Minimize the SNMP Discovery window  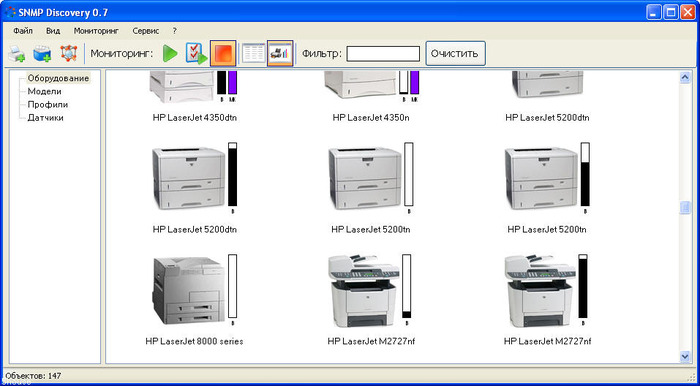pos(654,13)
